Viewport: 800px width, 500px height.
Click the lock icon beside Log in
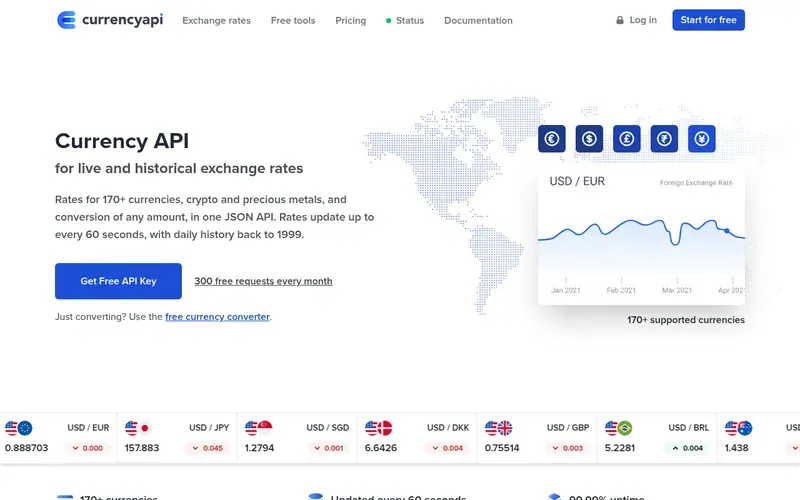tap(620, 20)
